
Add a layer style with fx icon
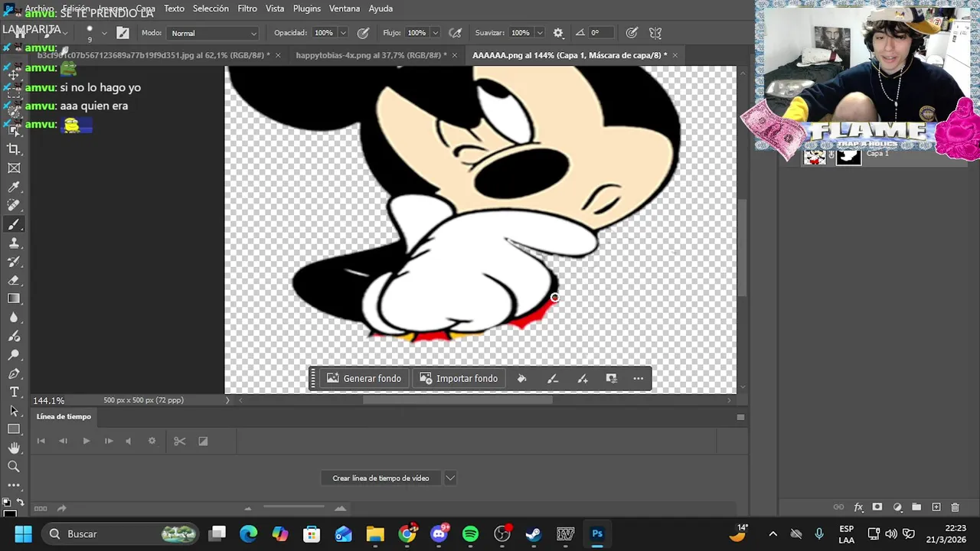(x=858, y=507)
